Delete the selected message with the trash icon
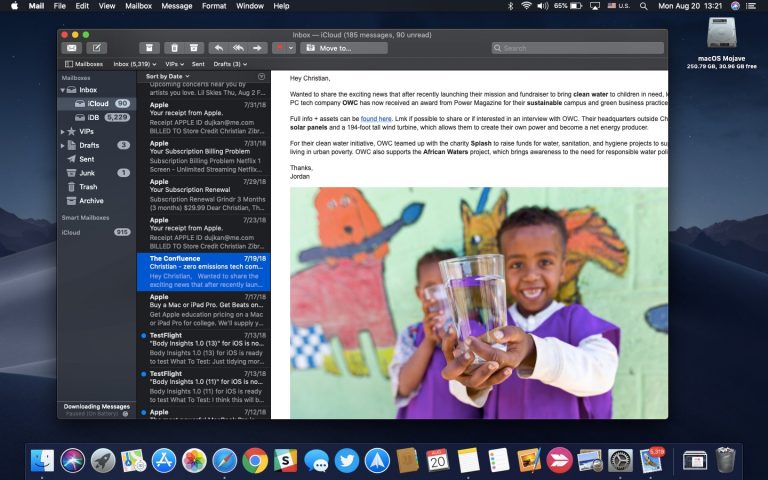 pos(174,48)
